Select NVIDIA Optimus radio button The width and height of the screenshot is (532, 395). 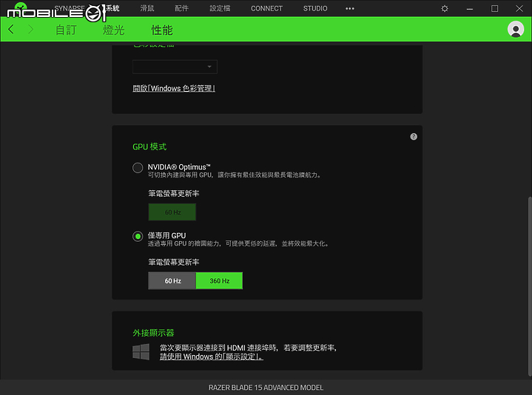(x=138, y=167)
